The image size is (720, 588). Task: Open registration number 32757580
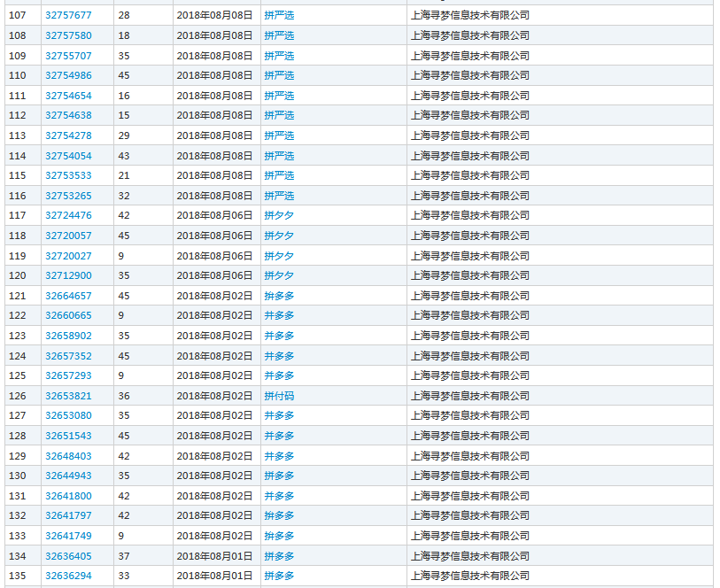pos(68,35)
